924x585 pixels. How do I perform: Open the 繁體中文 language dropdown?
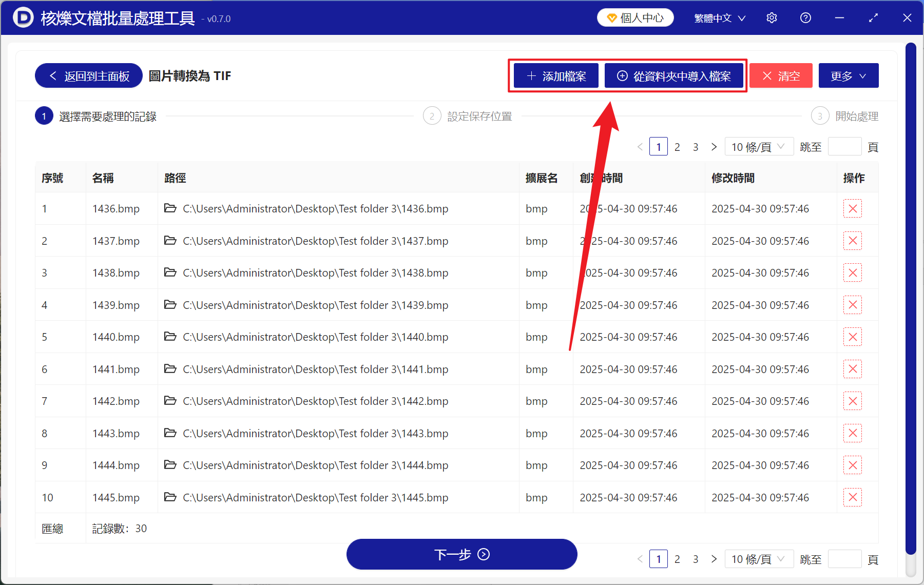[720, 18]
